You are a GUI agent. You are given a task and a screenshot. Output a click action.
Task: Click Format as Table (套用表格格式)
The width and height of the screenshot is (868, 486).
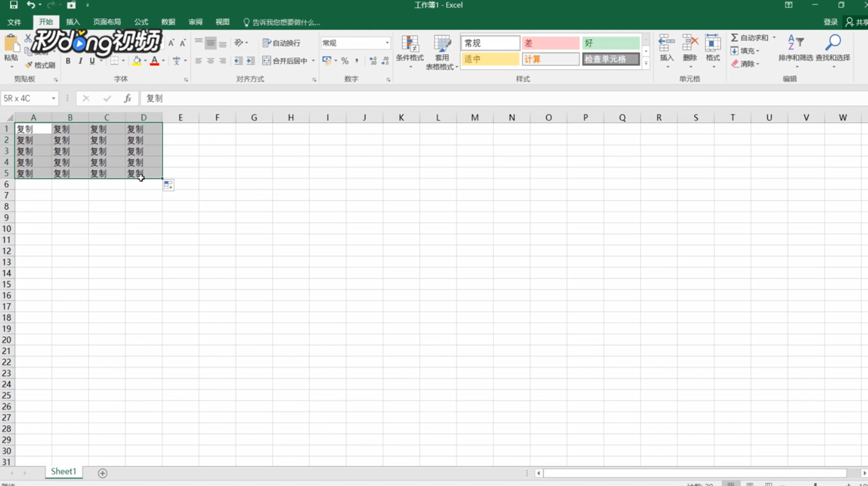click(x=442, y=52)
